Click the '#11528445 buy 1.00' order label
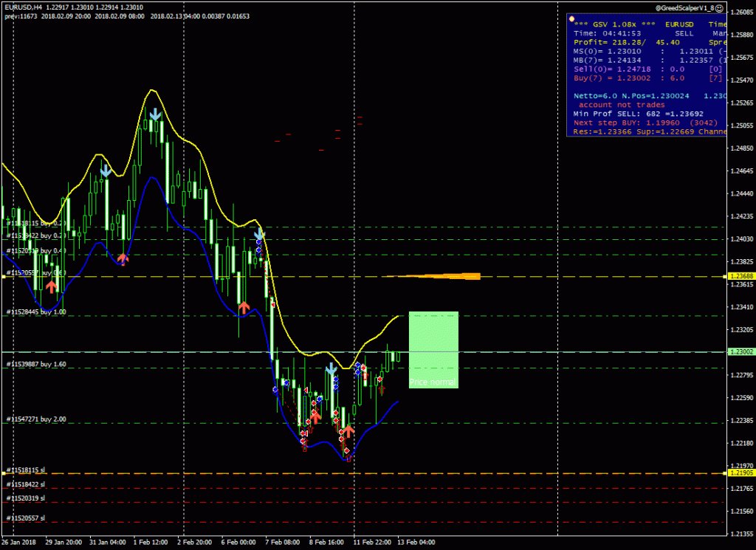This screenshot has width=756, height=550. 36,312
